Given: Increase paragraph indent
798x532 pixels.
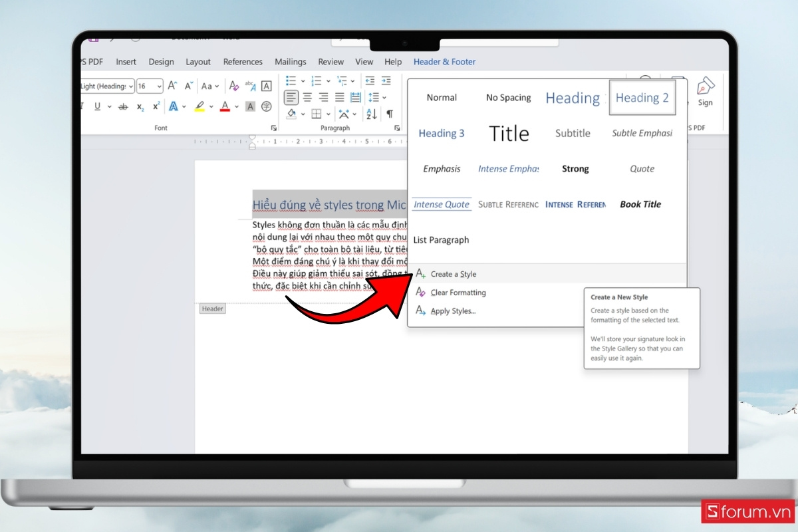Looking at the screenshot, I should coord(386,80).
